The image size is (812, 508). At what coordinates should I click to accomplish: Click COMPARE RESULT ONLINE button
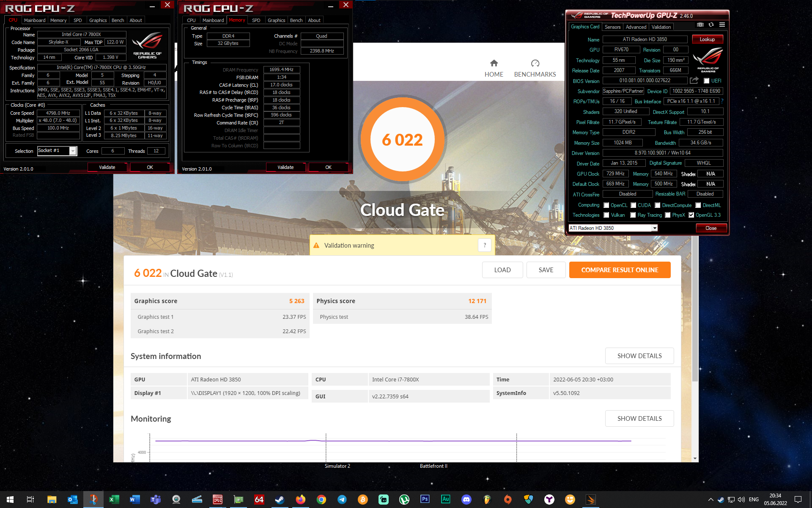(x=620, y=270)
